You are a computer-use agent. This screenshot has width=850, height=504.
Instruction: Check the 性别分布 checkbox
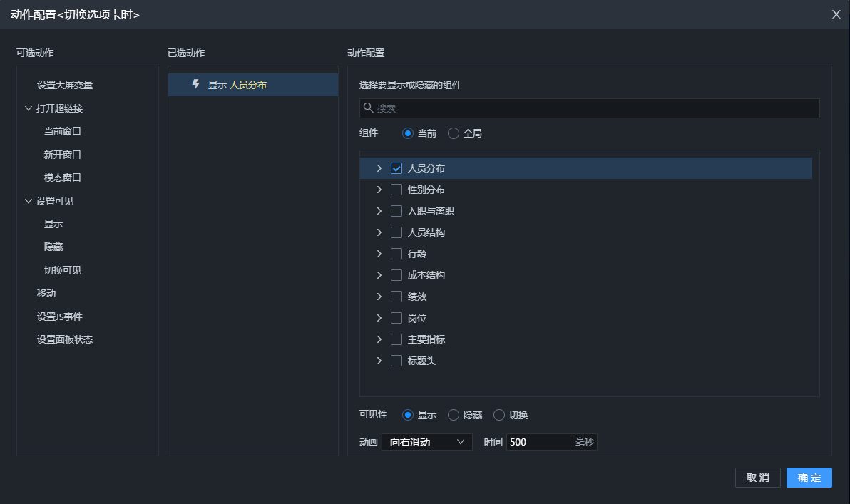(x=396, y=190)
